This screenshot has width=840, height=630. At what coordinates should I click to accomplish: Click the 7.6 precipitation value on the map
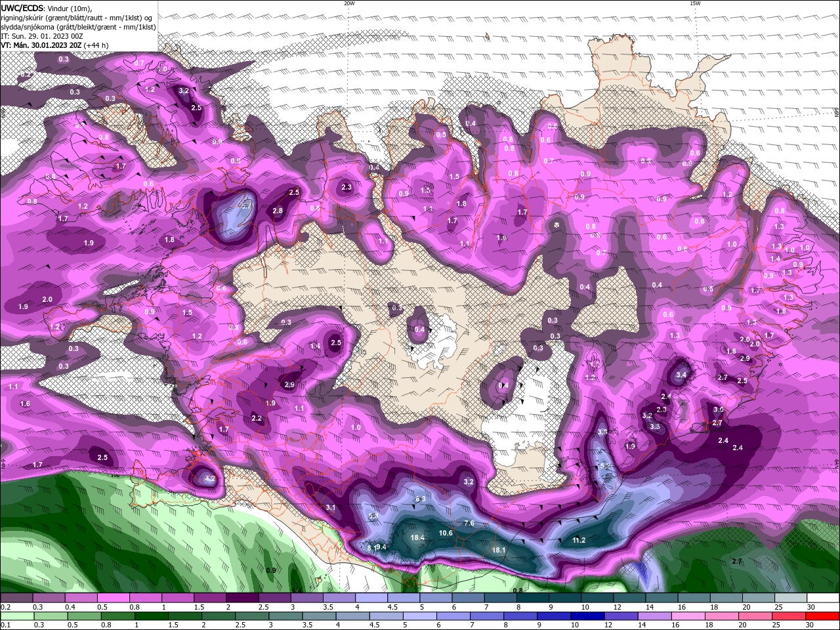[469, 523]
